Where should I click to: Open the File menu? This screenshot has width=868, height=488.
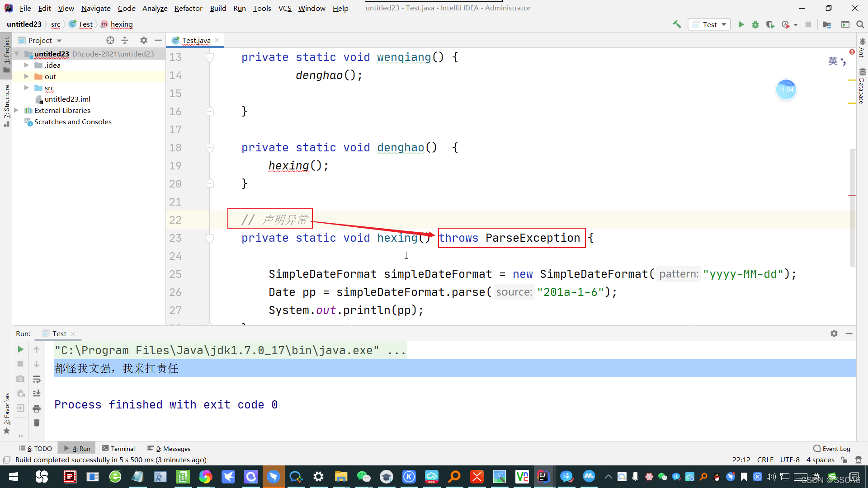[x=25, y=8]
